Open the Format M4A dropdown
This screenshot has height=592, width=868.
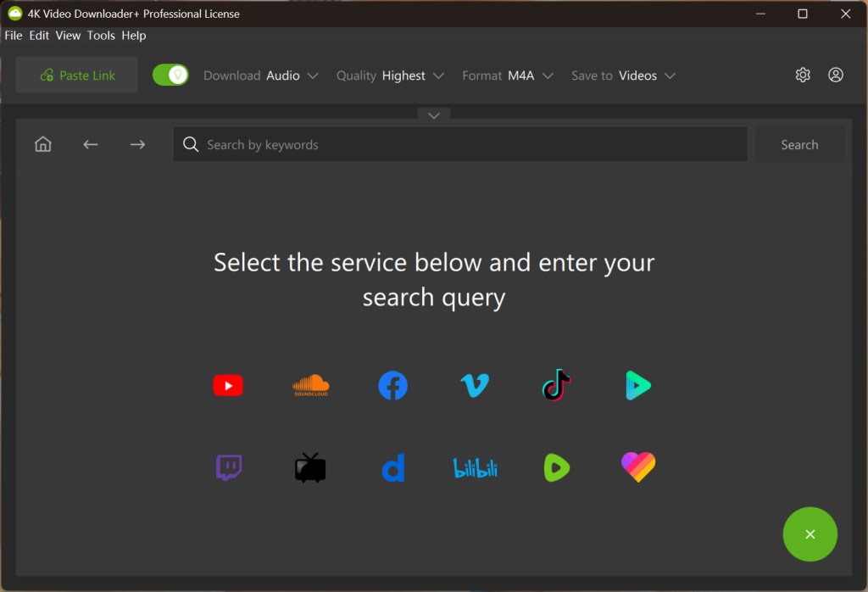point(508,75)
